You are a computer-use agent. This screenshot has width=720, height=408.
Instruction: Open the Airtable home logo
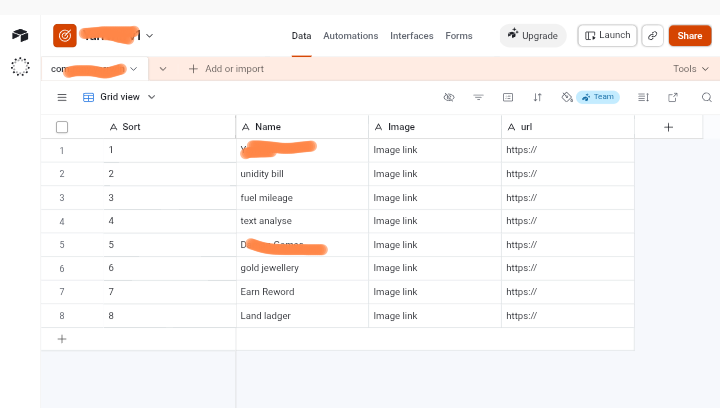[x=20, y=35]
